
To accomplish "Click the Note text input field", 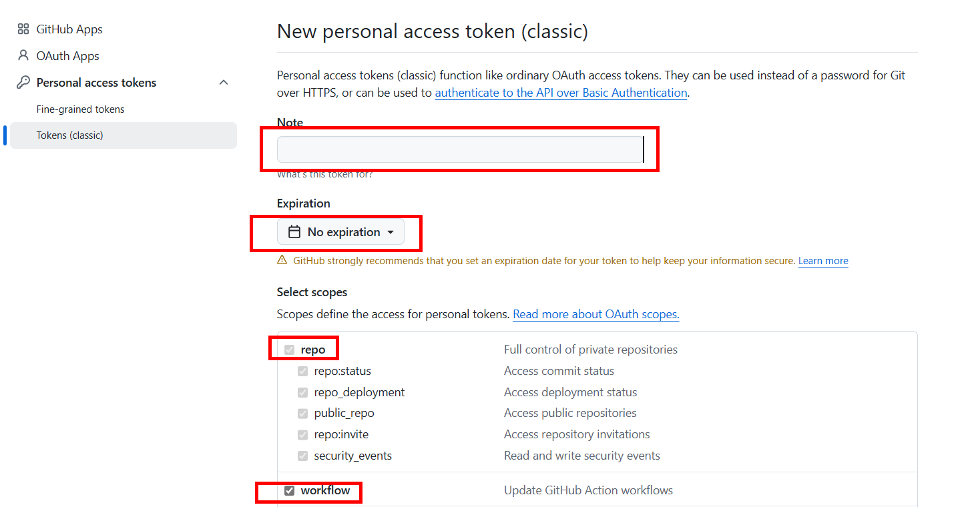I will pyautogui.click(x=460, y=149).
